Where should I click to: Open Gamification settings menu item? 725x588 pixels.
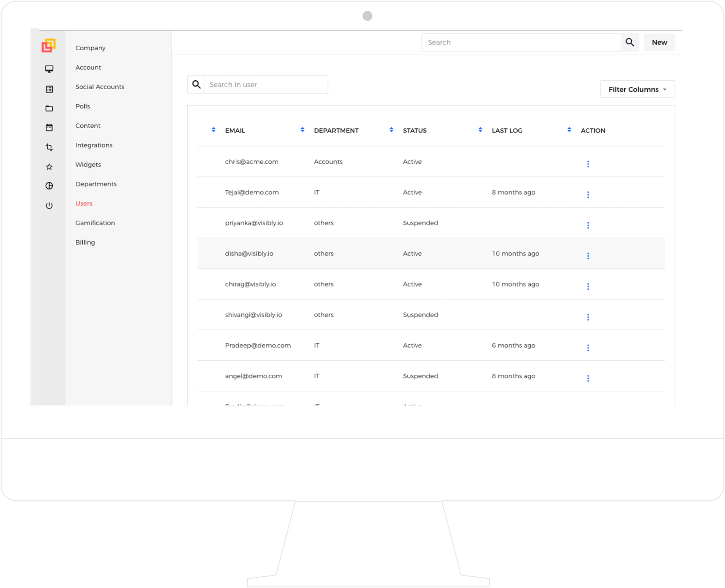[x=95, y=223]
